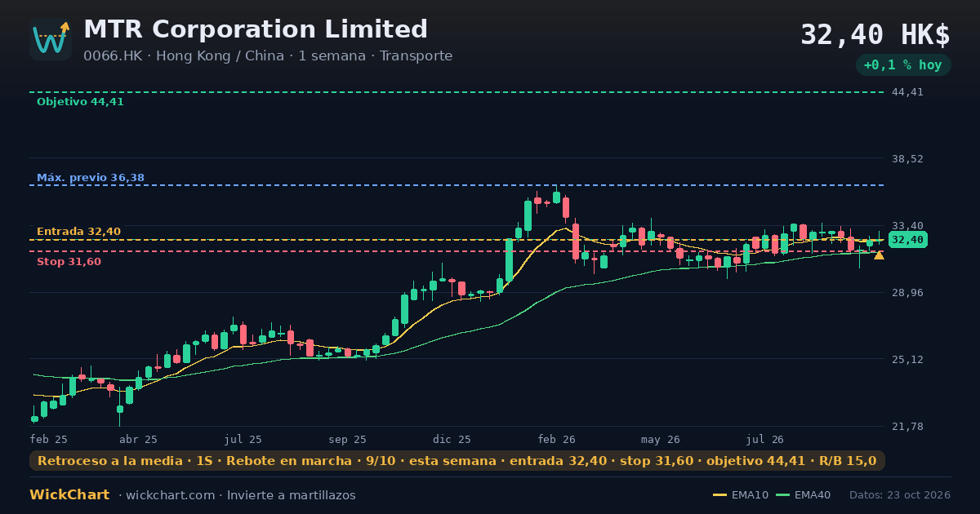Click the green 32,40 price tag on axis

pyautogui.click(x=908, y=240)
